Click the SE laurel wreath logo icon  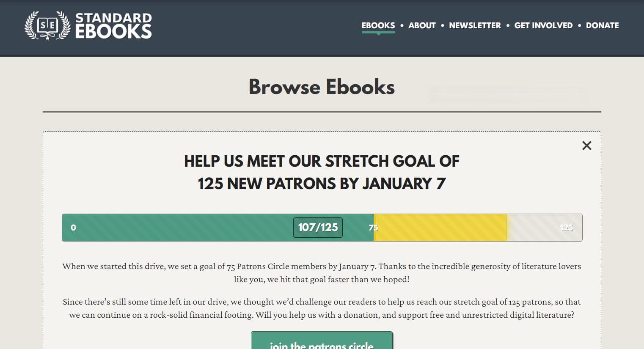tap(47, 25)
